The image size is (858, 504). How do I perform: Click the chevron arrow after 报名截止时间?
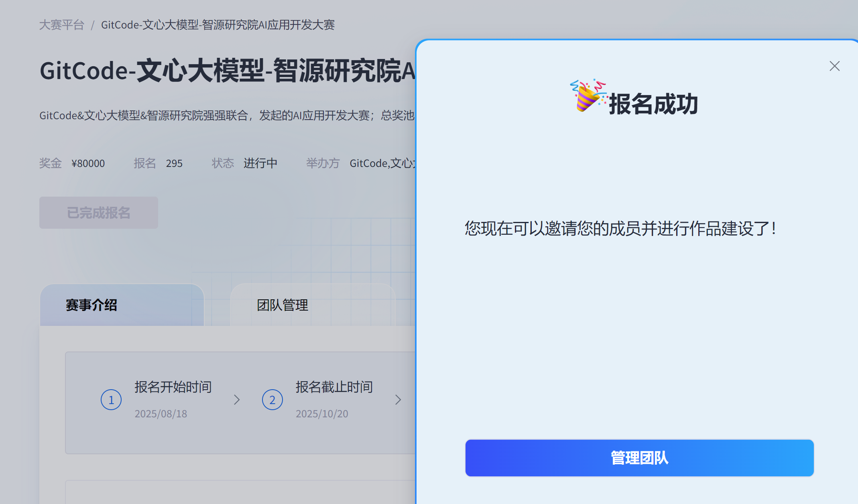[x=398, y=400]
